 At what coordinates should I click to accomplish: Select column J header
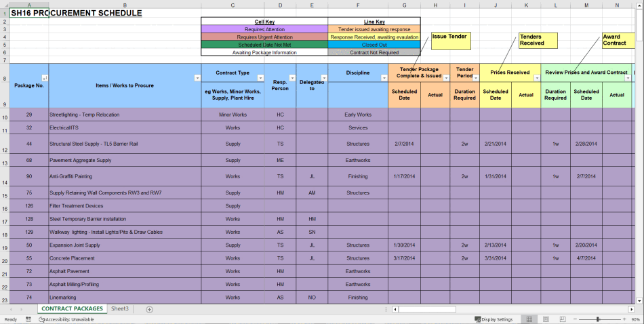click(x=496, y=5)
